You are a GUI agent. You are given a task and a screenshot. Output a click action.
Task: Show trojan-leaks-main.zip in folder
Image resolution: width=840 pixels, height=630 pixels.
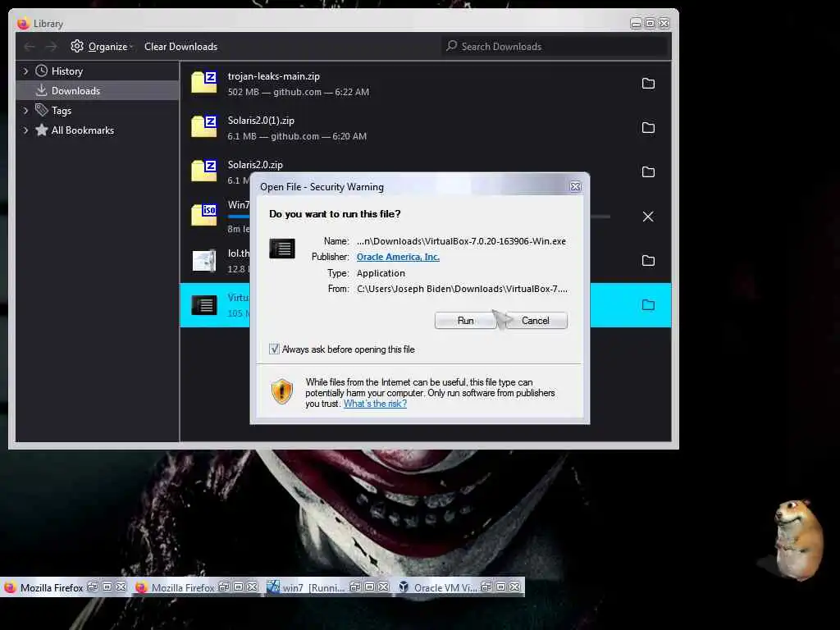648,83
